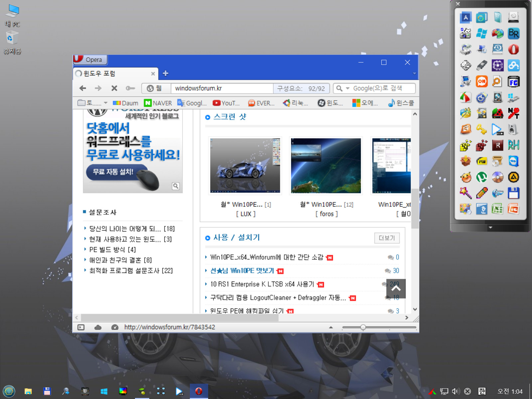Open the post '10 RS1 Enterprise K LTSB x64 사용기'

coord(262,284)
